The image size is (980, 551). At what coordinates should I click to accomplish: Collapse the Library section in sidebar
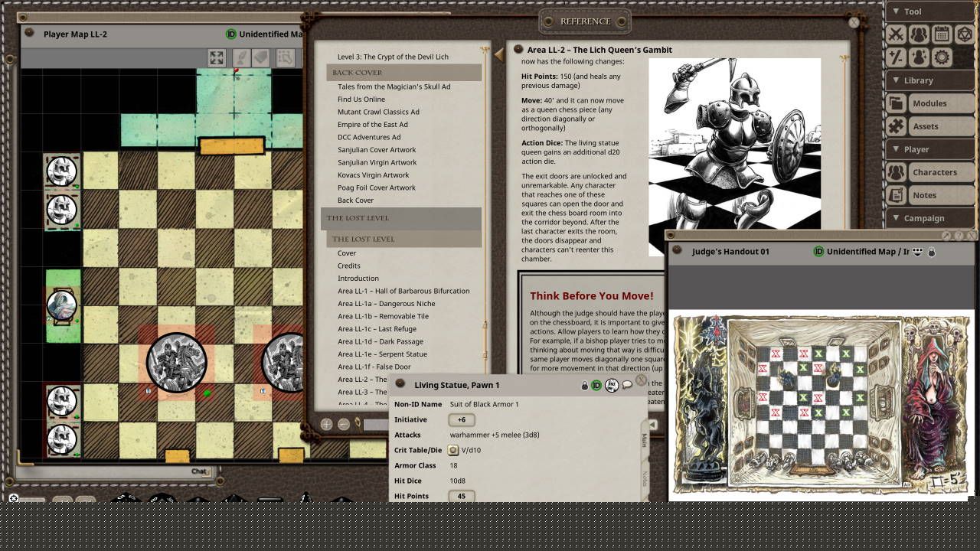click(930, 80)
